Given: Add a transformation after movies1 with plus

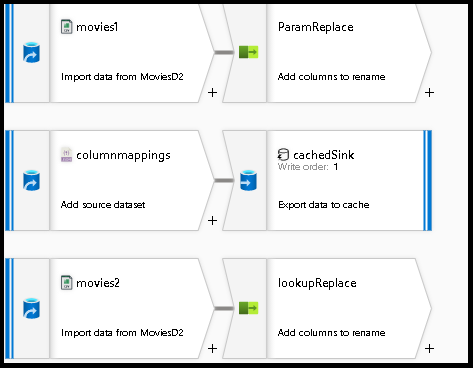Looking at the screenshot, I should [x=212, y=92].
